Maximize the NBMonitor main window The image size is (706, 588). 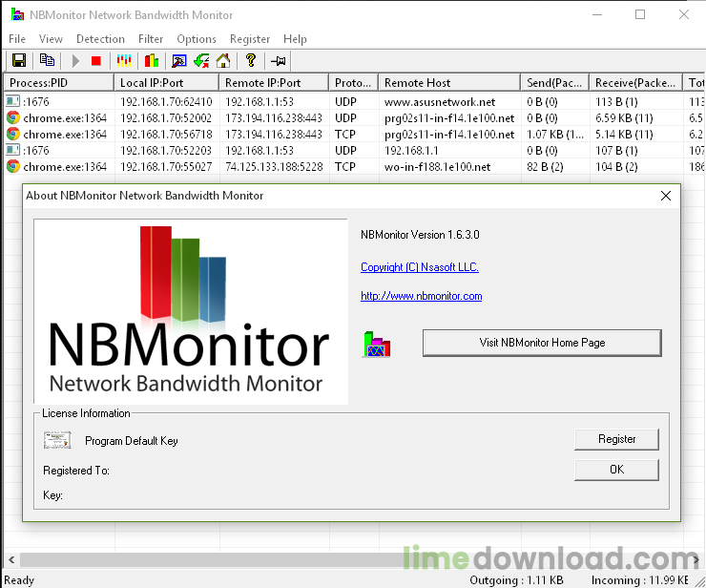click(x=640, y=14)
